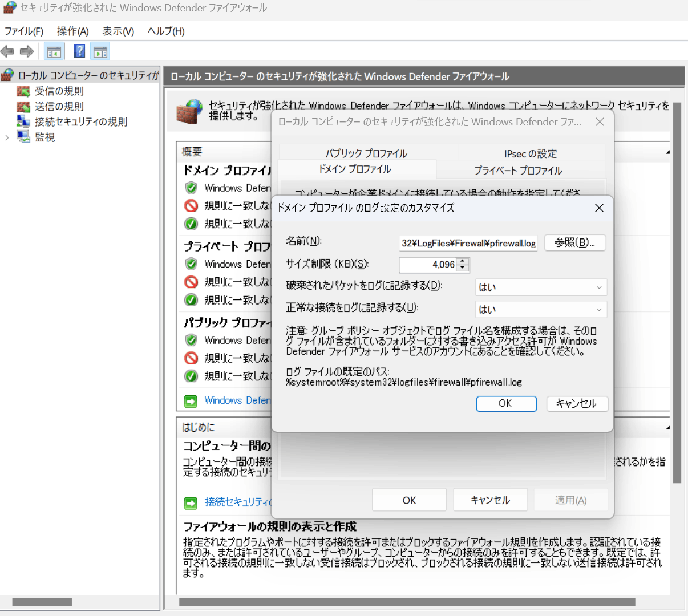This screenshot has width=688, height=616.
Task: Close the firewall properties dialog
Action: (600, 122)
